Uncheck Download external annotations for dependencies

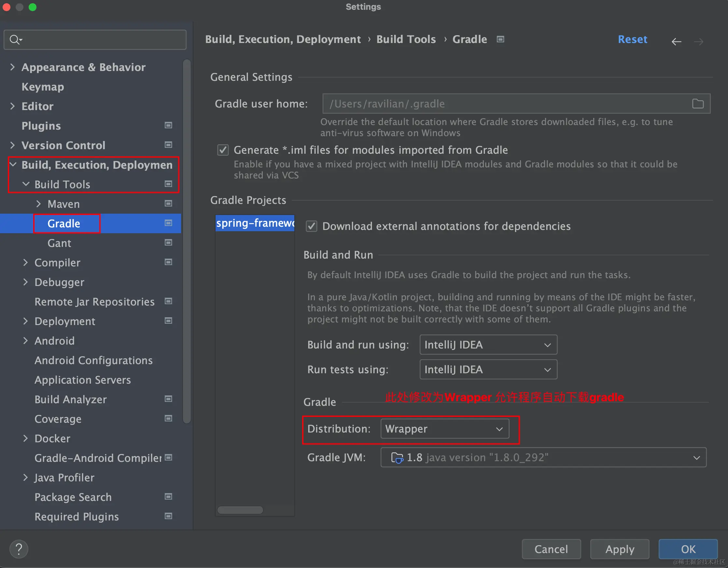click(x=311, y=226)
